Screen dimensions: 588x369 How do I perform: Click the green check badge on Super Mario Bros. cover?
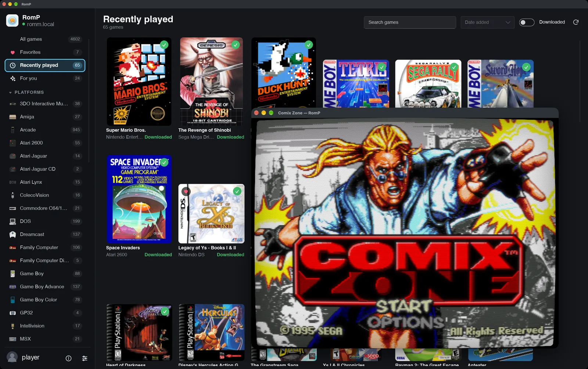point(164,45)
